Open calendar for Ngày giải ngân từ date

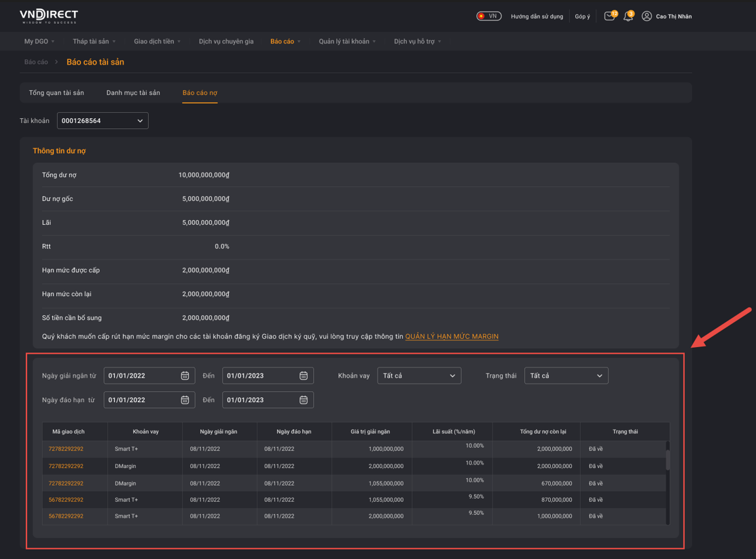tap(185, 376)
